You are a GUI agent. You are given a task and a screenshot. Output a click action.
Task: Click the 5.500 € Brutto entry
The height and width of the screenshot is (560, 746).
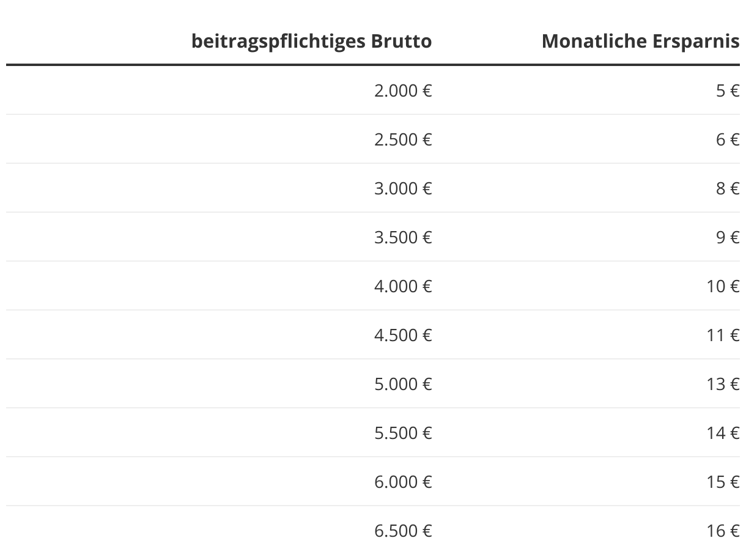pos(403,433)
